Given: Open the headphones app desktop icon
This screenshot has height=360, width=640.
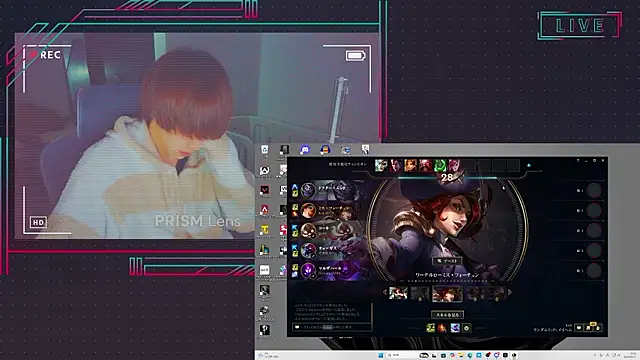Looking at the screenshot, I should pyautogui.click(x=325, y=150).
